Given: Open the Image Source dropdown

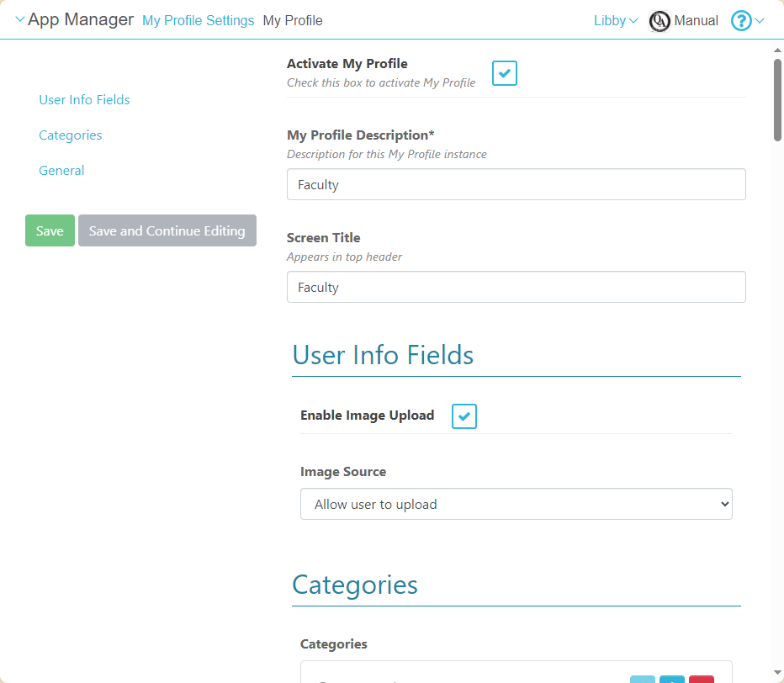Looking at the screenshot, I should pos(516,505).
